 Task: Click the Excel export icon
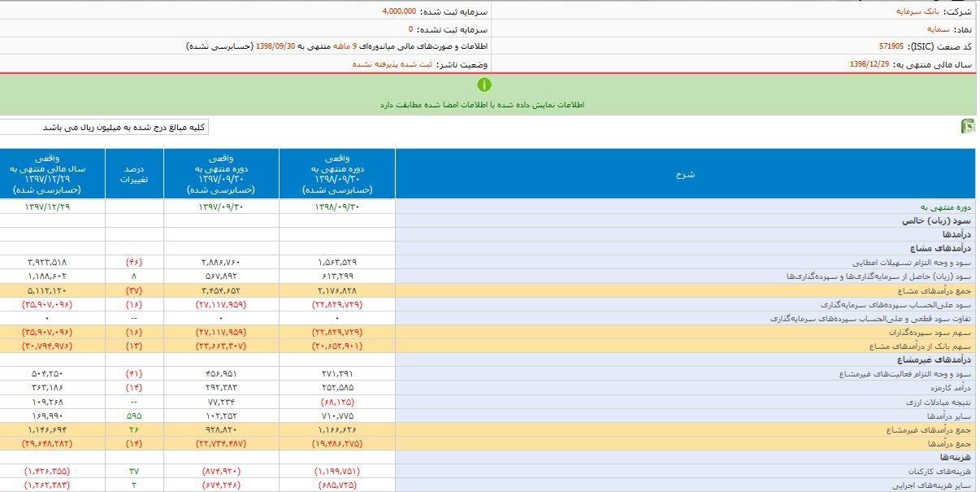point(969,126)
